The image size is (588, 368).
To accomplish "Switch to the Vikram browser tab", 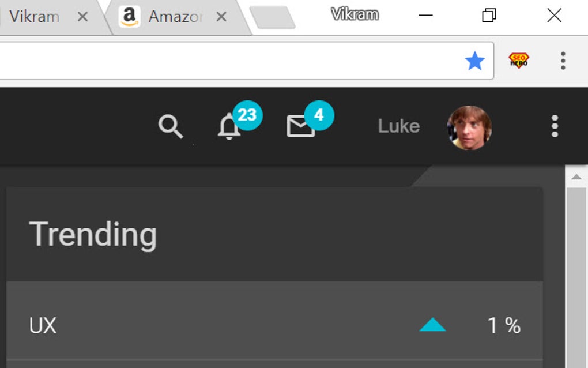I will coord(35,16).
